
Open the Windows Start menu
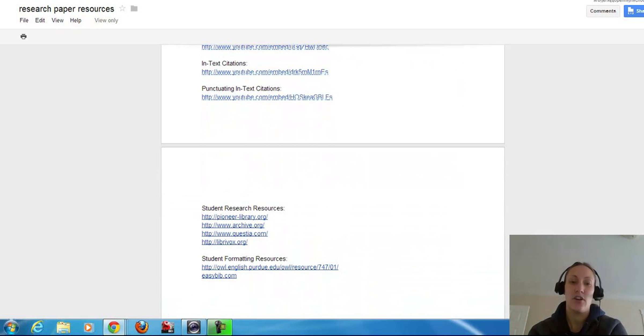tap(11, 327)
